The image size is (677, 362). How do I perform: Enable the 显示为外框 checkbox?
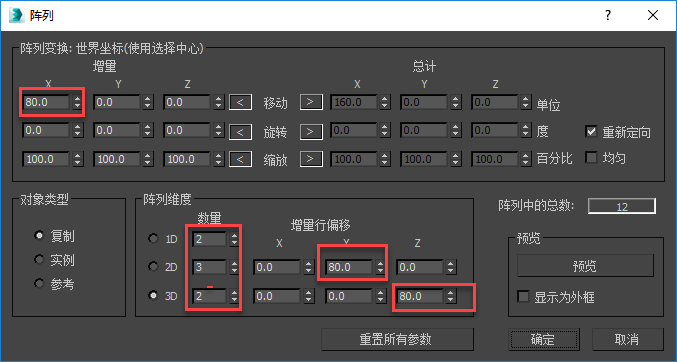point(523,297)
